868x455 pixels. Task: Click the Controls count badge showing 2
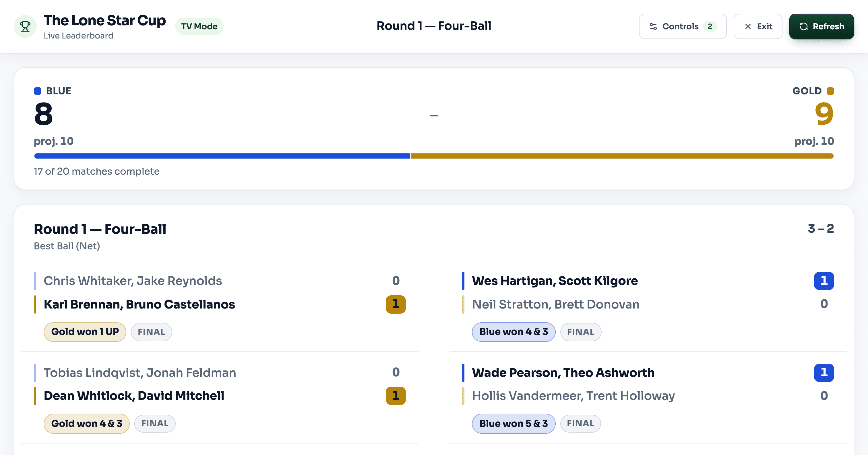[710, 26]
